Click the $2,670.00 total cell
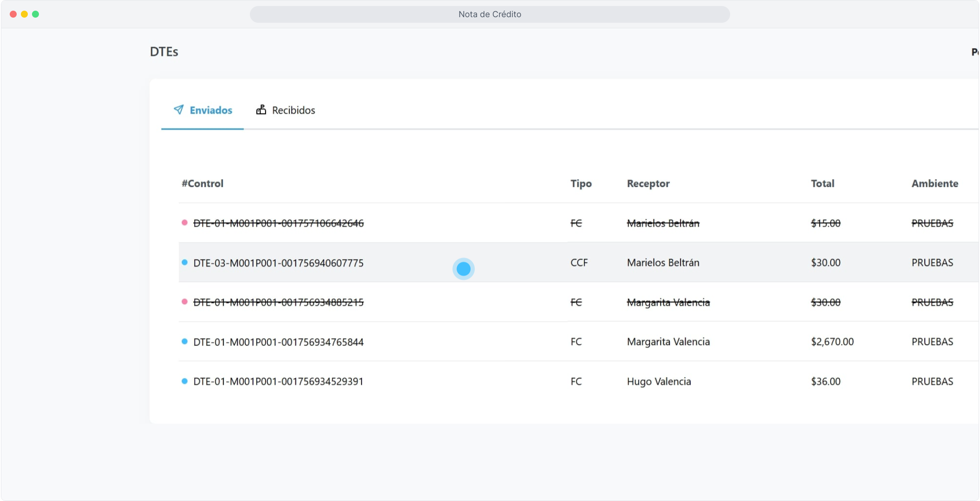This screenshot has height=501, width=980. click(832, 342)
